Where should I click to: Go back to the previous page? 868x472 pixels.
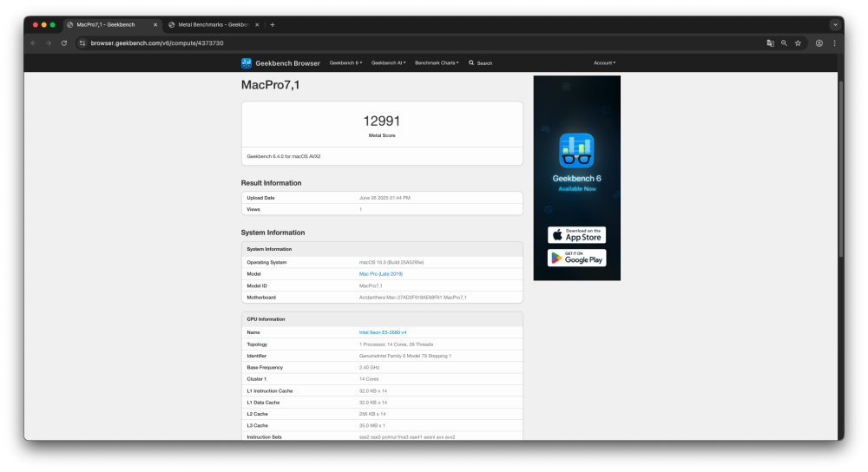pos(33,43)
